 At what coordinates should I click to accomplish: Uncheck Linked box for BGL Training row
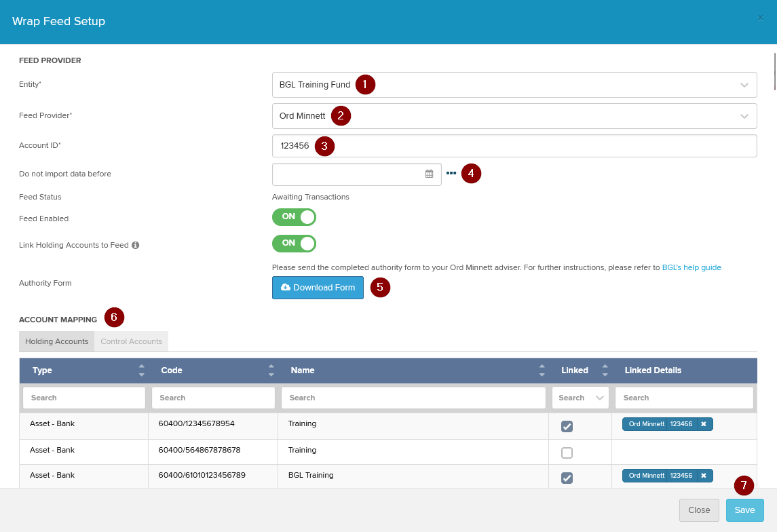tap(567, 478)
